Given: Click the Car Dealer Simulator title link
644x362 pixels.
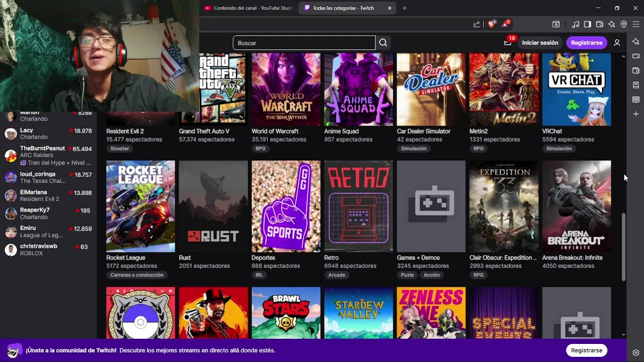Looking at the screenshot, I should (x=424, y=131).
